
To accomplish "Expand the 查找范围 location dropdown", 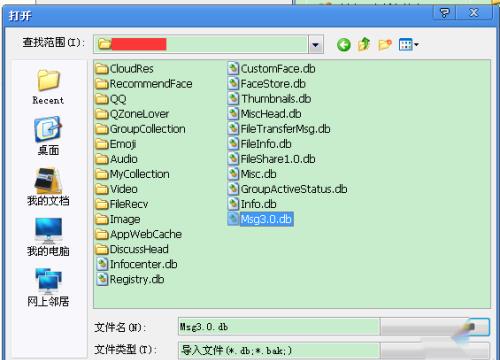I will point(315,45).
